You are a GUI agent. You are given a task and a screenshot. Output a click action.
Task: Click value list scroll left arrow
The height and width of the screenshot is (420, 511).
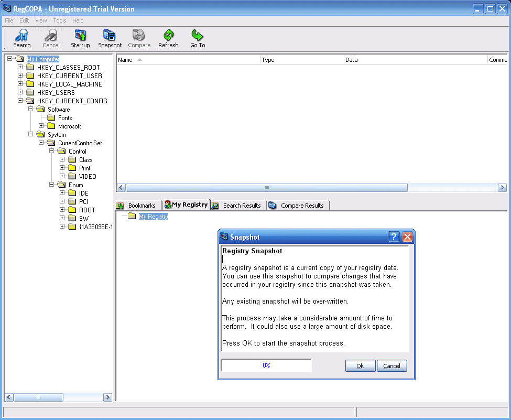pos(121,188)
